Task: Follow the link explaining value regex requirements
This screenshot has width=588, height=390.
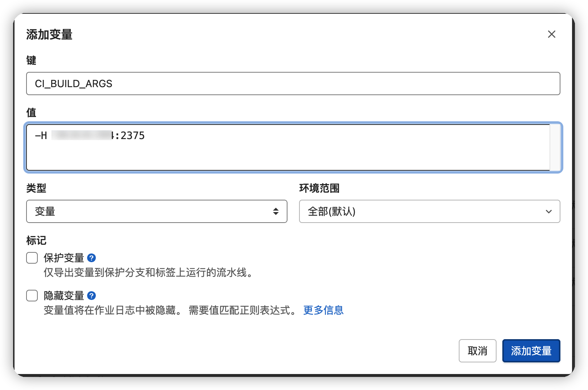Action: point(323,310)
